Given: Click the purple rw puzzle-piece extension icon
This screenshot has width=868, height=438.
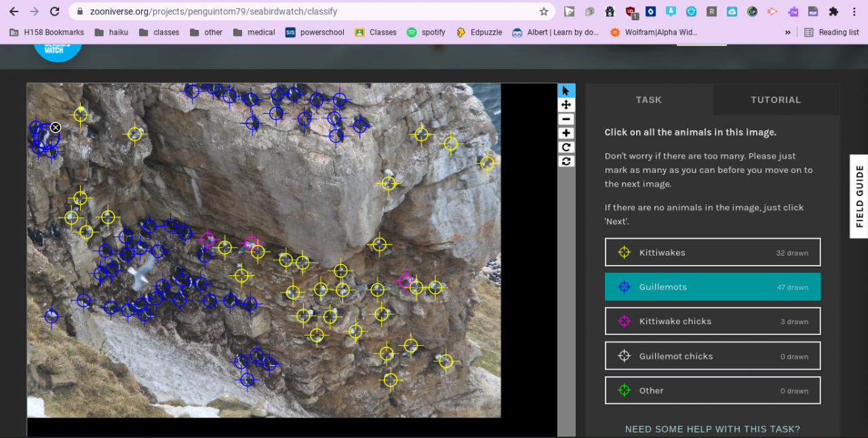Looking at the screenshot, I should click(x=793, y=12).
